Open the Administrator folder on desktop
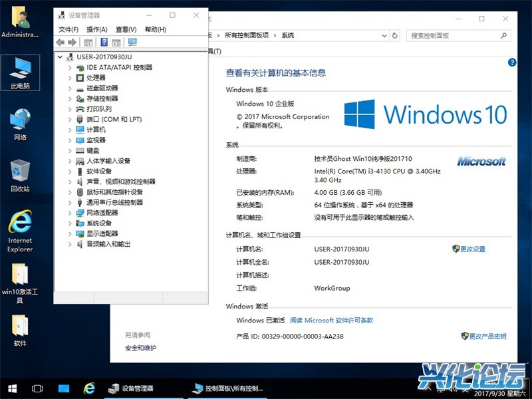The image size is (532, 399). click(x=21, y=22)
